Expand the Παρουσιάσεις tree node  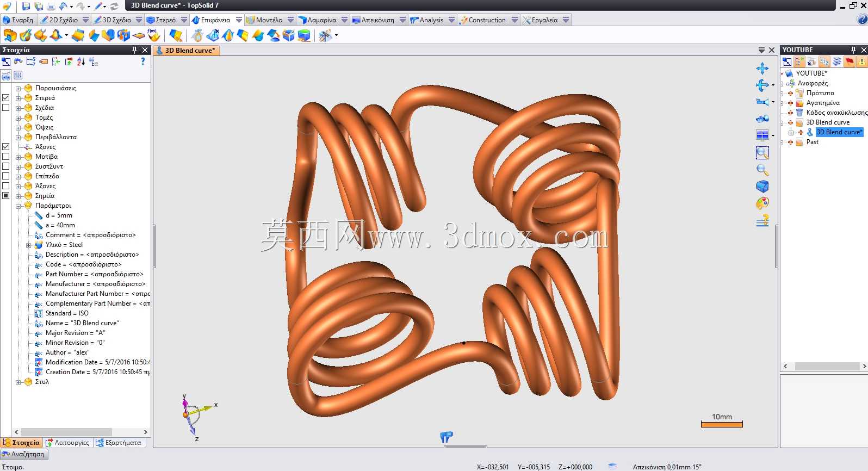tap(18, 88)
